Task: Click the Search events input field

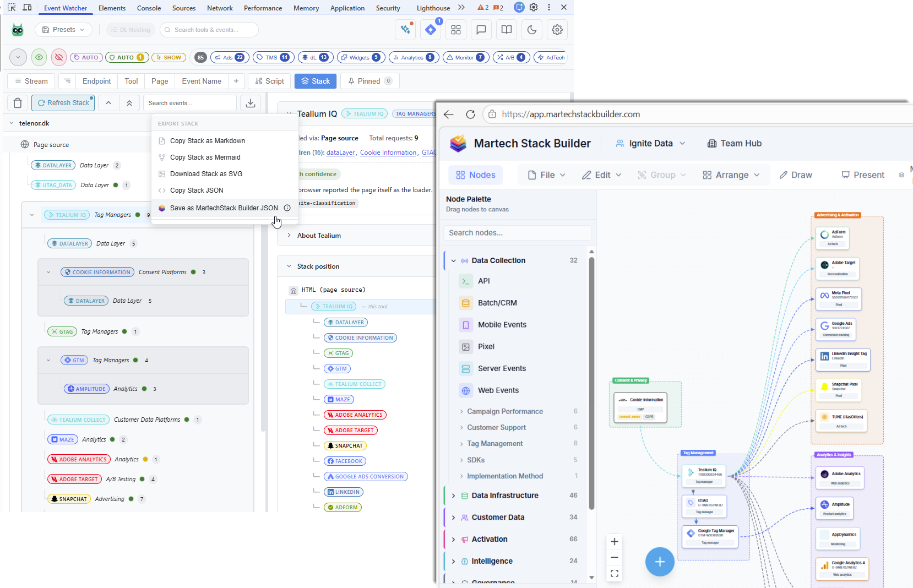Action: (x=190, y=103)
